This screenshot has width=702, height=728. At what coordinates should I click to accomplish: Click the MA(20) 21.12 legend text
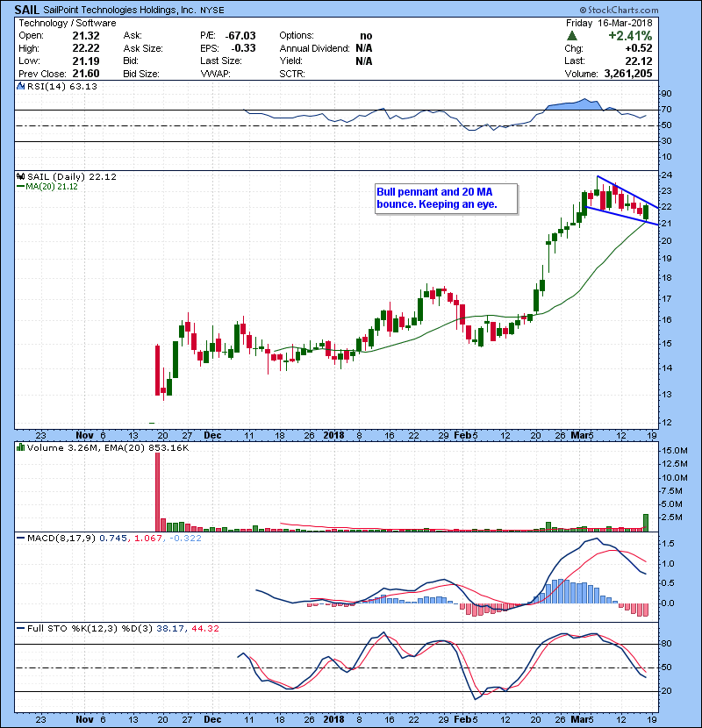click(52, 187)
